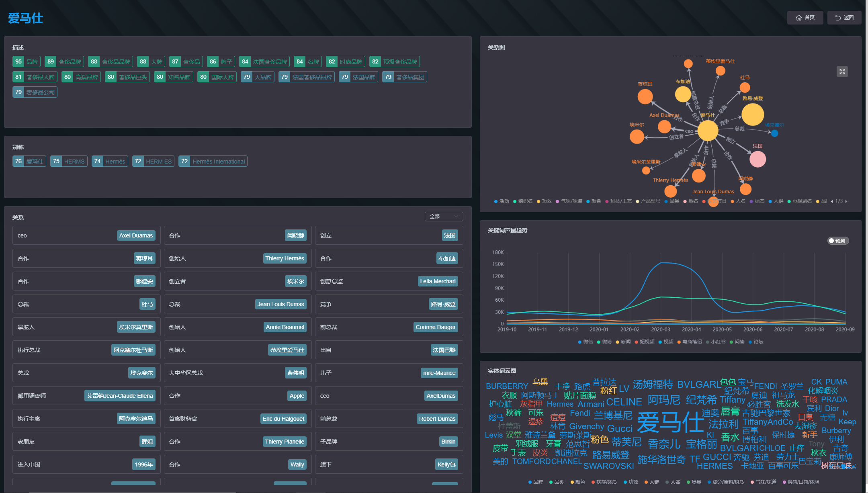
Task: Click the 2020-03 point on trend axis
Action: (x=661, y=329)
